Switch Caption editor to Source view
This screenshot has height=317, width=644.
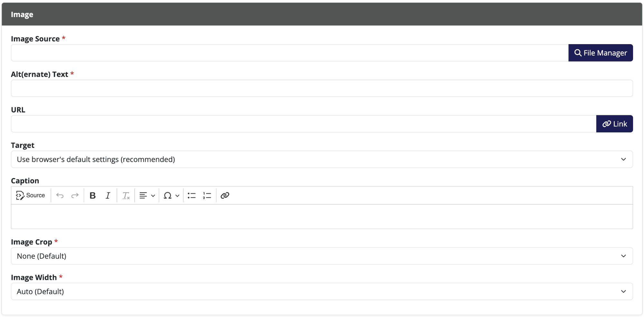[31, 195]
